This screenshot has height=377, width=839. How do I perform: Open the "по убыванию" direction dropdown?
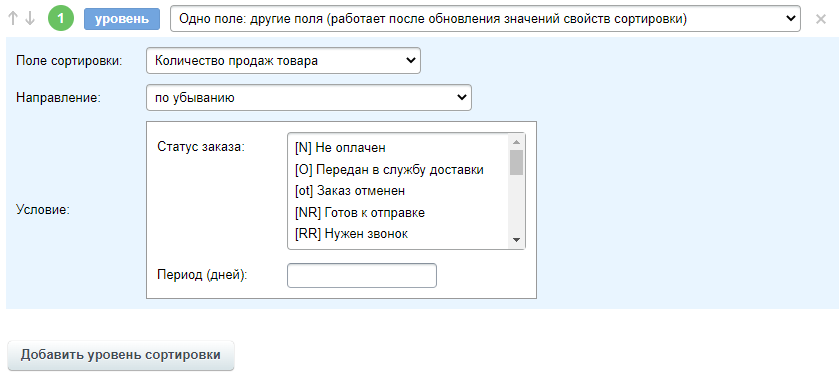(x=309, y=97)
